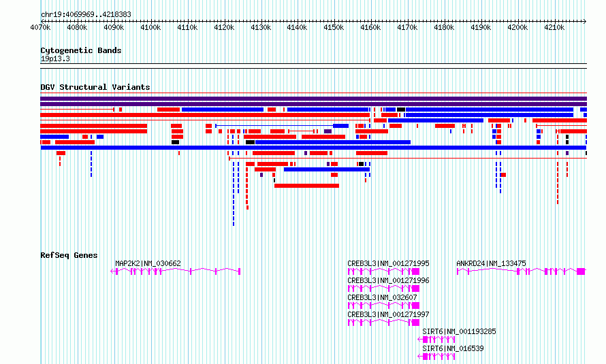Click the 4210k ruler tick label
This screenshot has width=606, height=364.
tap(554, 27)
